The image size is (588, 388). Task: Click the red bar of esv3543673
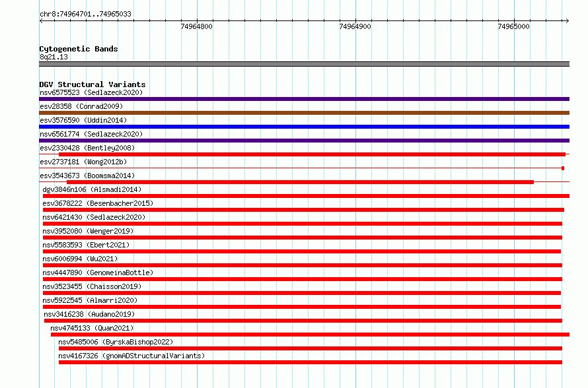coord(300,182)
